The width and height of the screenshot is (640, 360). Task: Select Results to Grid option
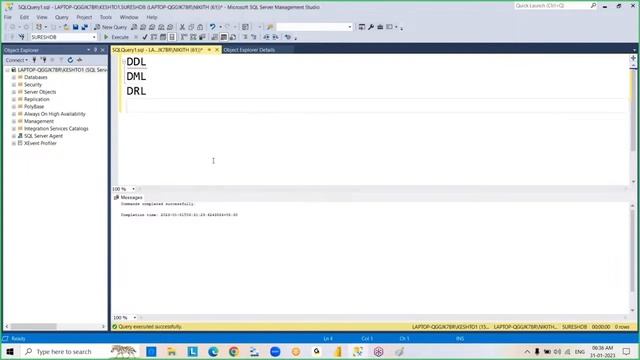pos(224,37)
